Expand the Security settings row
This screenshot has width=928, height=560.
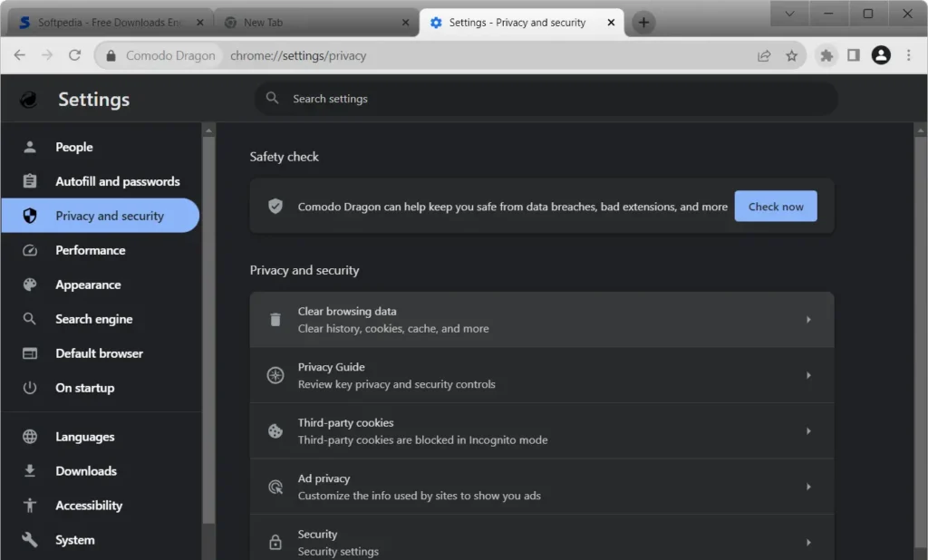[x=542, y=540]
